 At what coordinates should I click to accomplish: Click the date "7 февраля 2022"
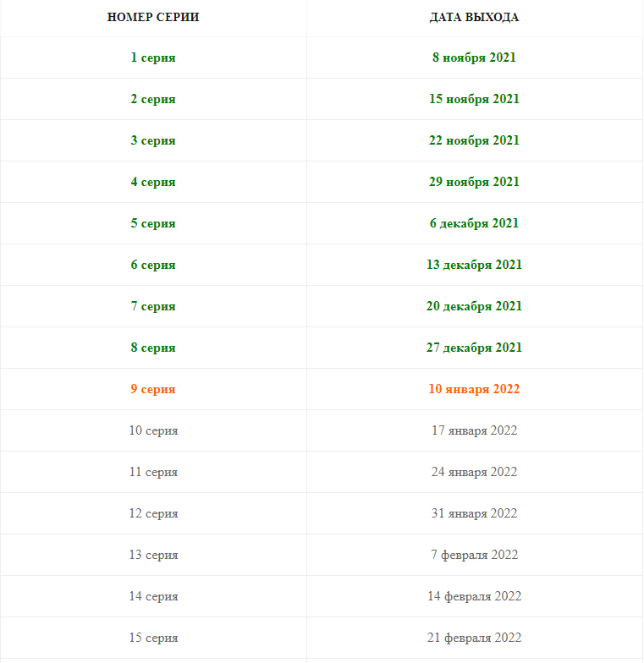474,555
